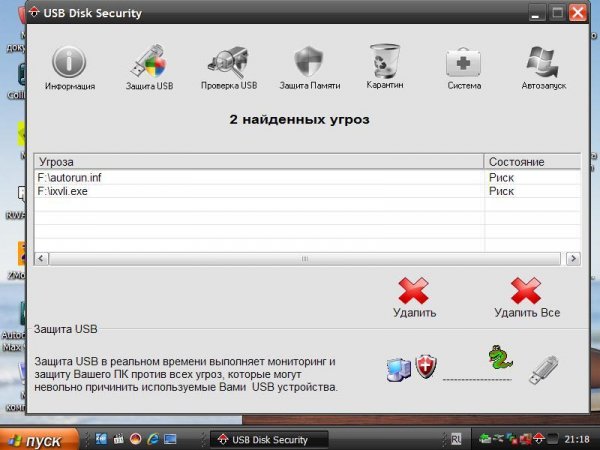This screenshot has height=450, width=600.
Task: Open the Защита Памяти shield
Action: pyautogui.click(x=310, y=68)
